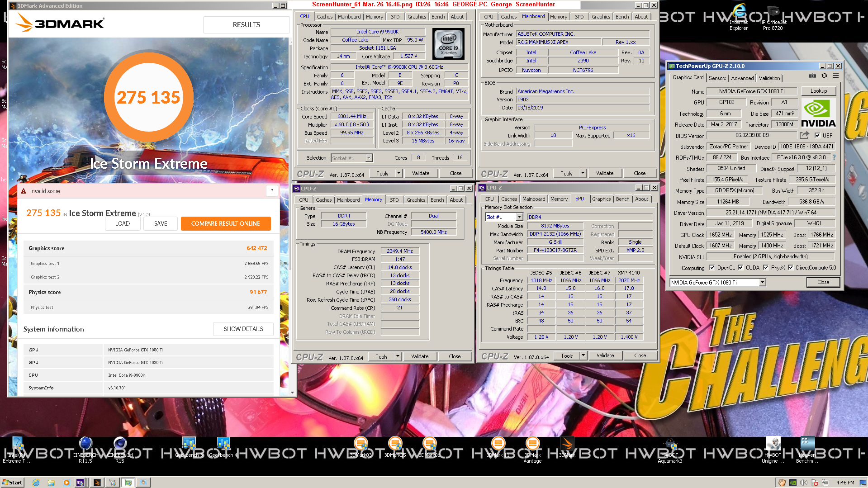This screenshot has height=488, width=868.
Task: Click the media player taskbar icon
Action: tap(66, 483)
